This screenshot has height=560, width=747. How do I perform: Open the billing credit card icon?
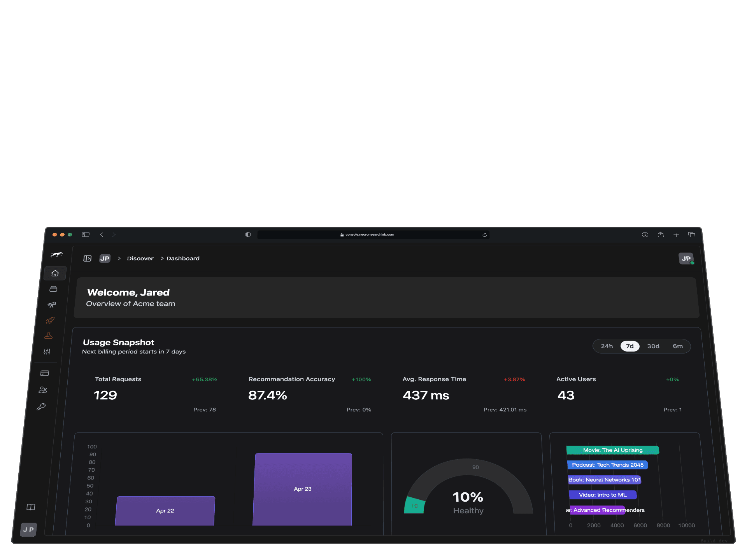(44, 373)
